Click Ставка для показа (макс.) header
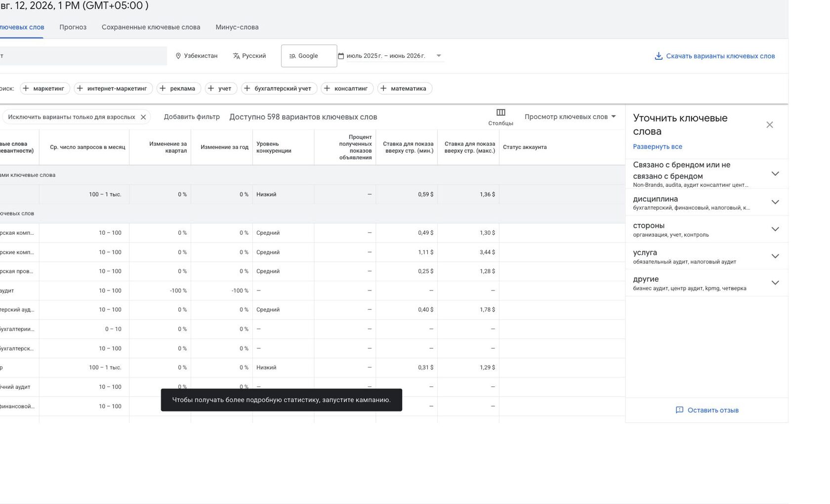Screen dimensions: 830x504 coord(469,147)
